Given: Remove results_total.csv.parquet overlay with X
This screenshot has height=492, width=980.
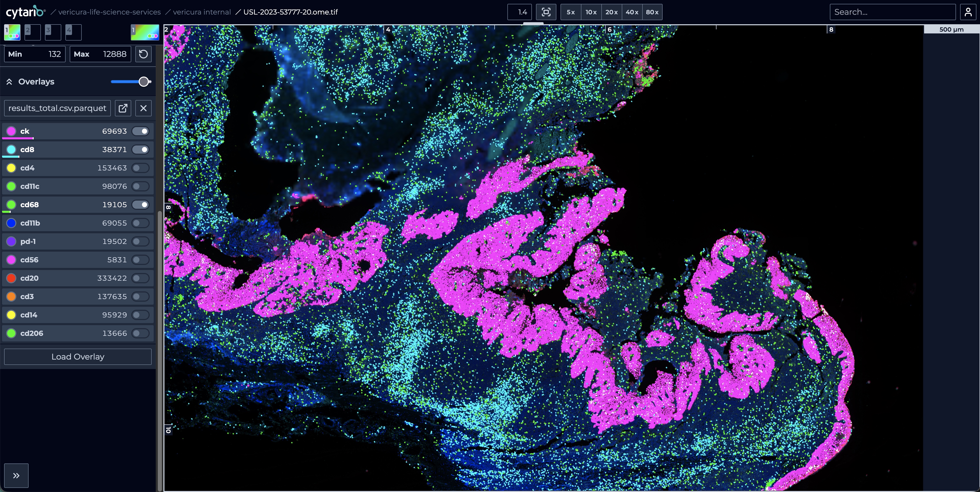Looking at the screenshot, I should click(x=144, y=108).
